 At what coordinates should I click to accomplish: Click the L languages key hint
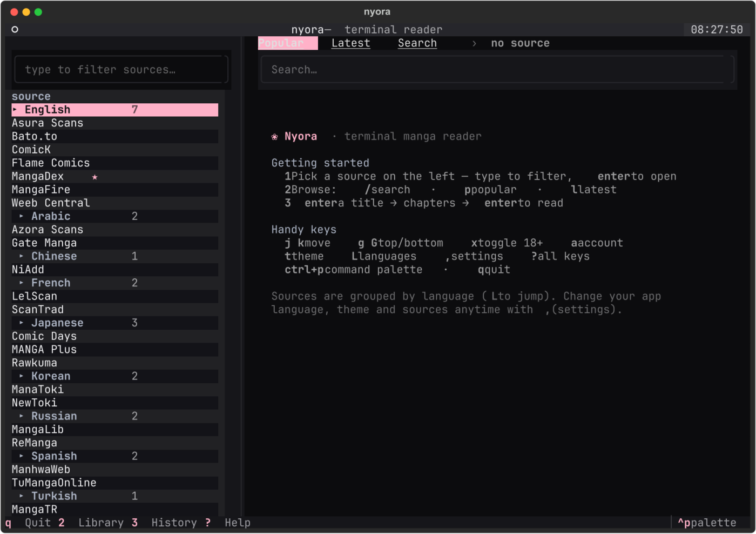click(384, 256)
